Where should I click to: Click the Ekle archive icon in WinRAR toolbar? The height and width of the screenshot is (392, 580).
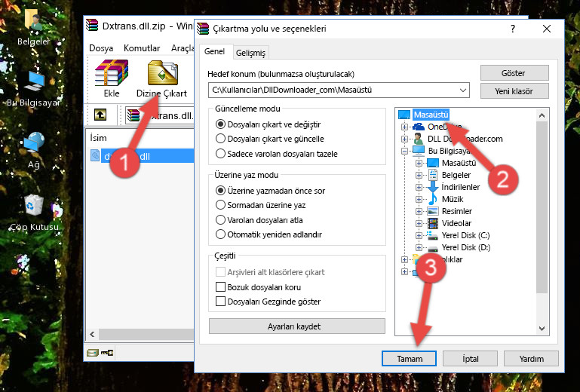(x=112, y=73)
